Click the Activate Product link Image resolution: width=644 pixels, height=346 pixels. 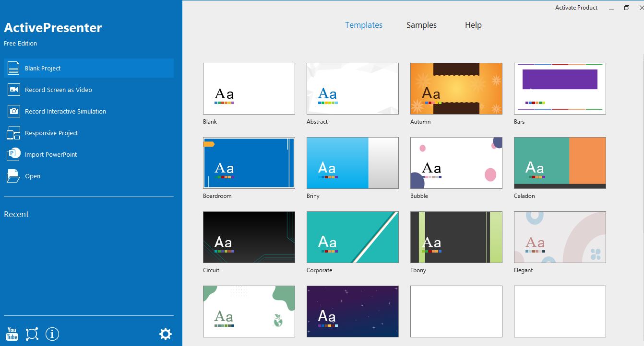(576, 8)
